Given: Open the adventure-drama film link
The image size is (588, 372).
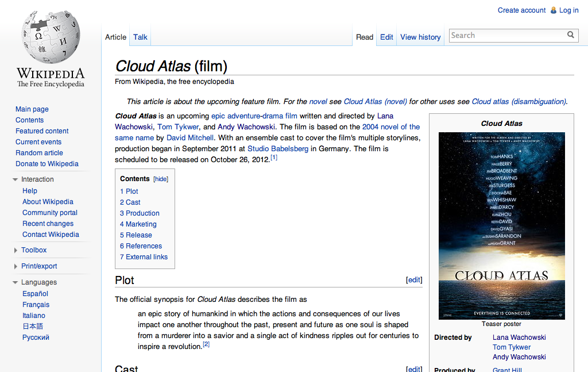Looking at the screenshot, I should click(262, 116).
